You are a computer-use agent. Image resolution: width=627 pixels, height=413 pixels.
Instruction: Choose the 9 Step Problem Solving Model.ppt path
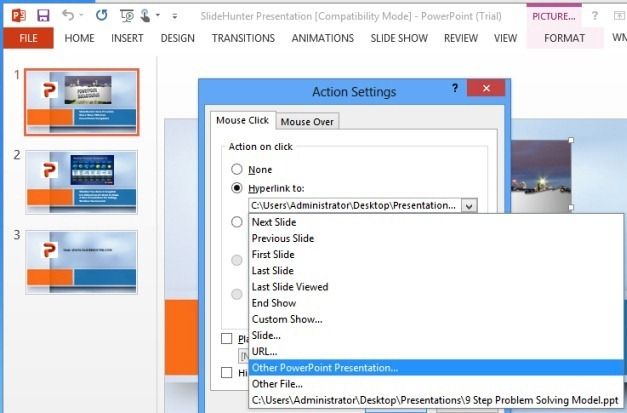(x=436, y=400)
